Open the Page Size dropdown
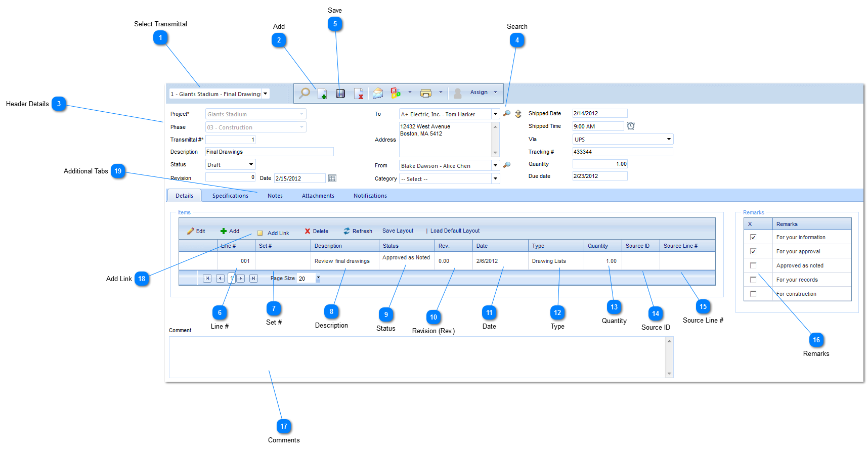 tap(318, 278)
